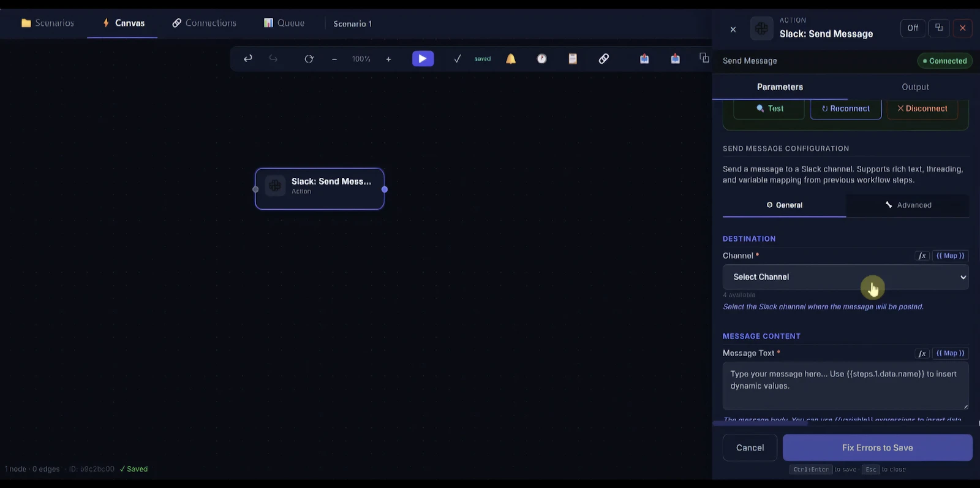Click the second tray icon in toolbar

(x=675, y=59)
